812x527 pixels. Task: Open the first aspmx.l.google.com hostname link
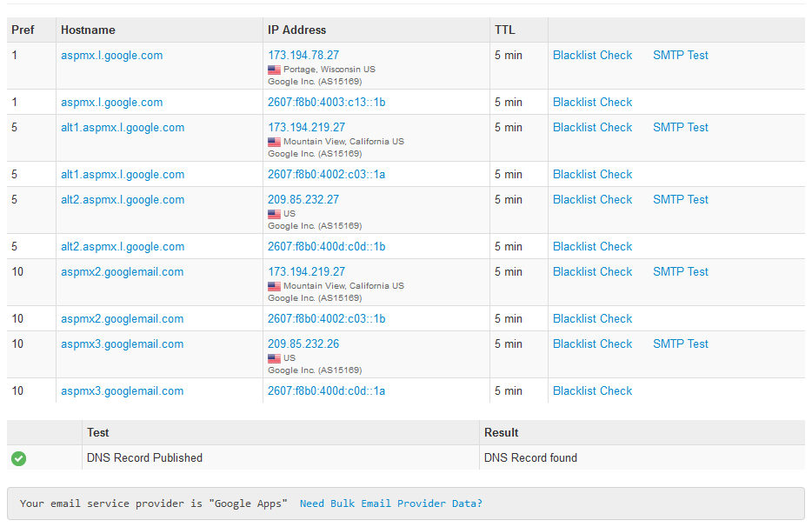pos(111,56)
